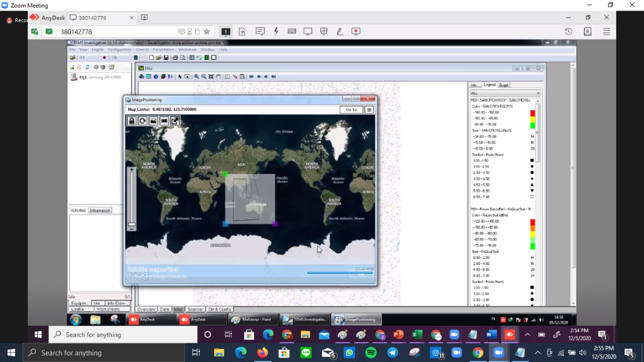644x362 pixels.
Task: Click the lock icon in ImagePositioning
Action: (x=131, y=121)
